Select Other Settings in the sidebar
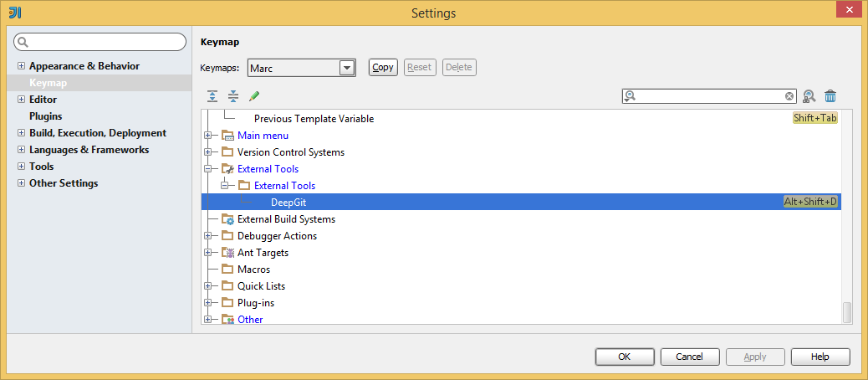Screen dimensions: 868x380 (x=63, y=183)
